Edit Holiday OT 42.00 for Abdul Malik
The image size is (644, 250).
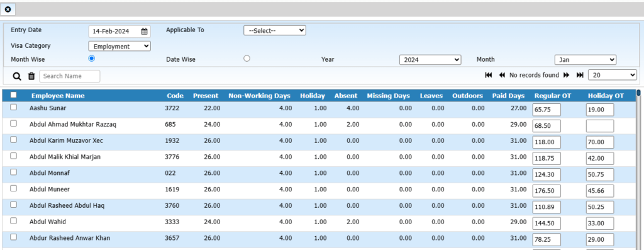click(x=600, y=158)
